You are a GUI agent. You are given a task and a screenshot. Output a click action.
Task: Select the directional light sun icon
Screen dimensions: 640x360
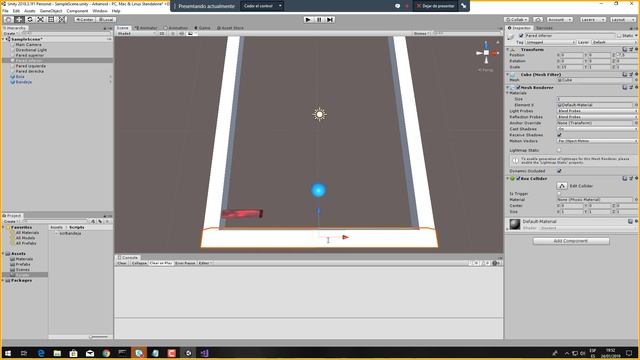pyautogui.click(x=319, y=114)
